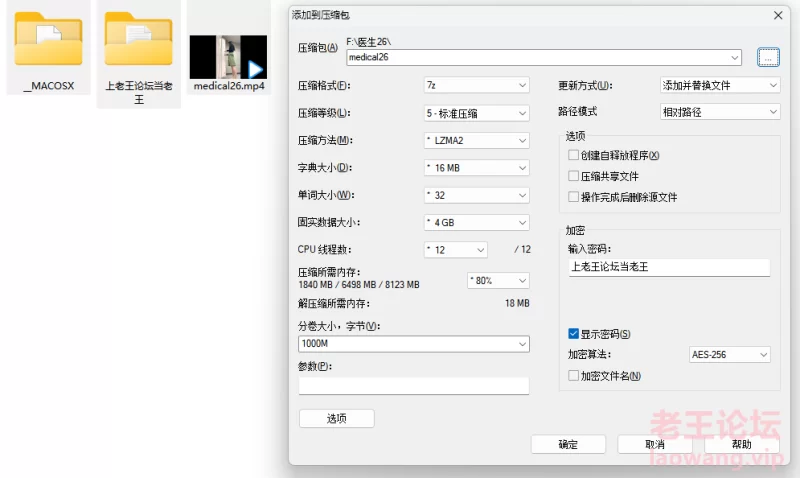This screenshot has width=800, height=478.
Task: Enable 创建自释放程序 checkbox
Action: pos(573,155)
